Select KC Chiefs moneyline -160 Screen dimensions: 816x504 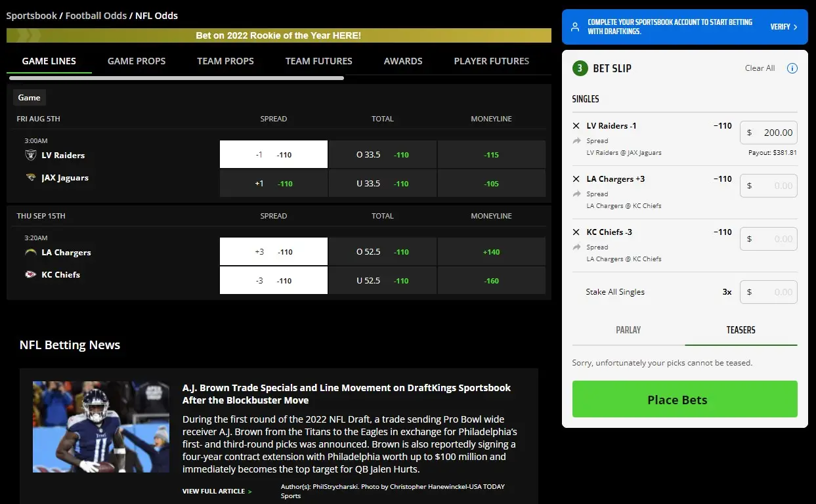[x=492, y=281]
